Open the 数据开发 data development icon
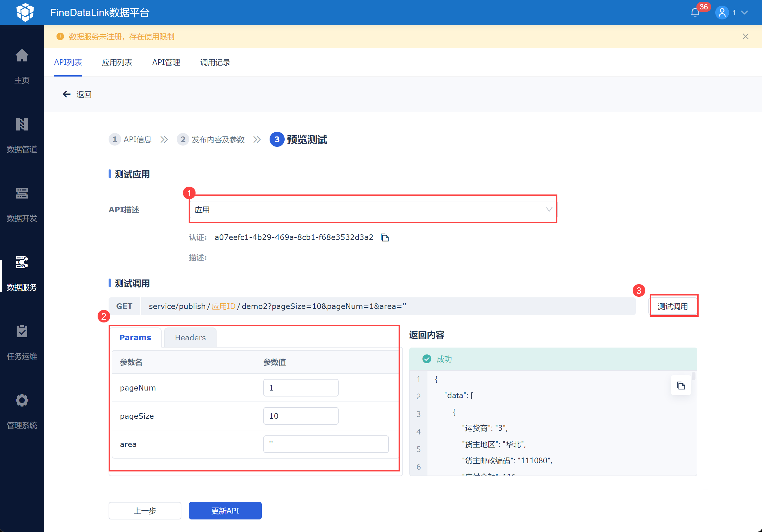The width and height of the screenshot is (762, 532). (x=22, y=193)
